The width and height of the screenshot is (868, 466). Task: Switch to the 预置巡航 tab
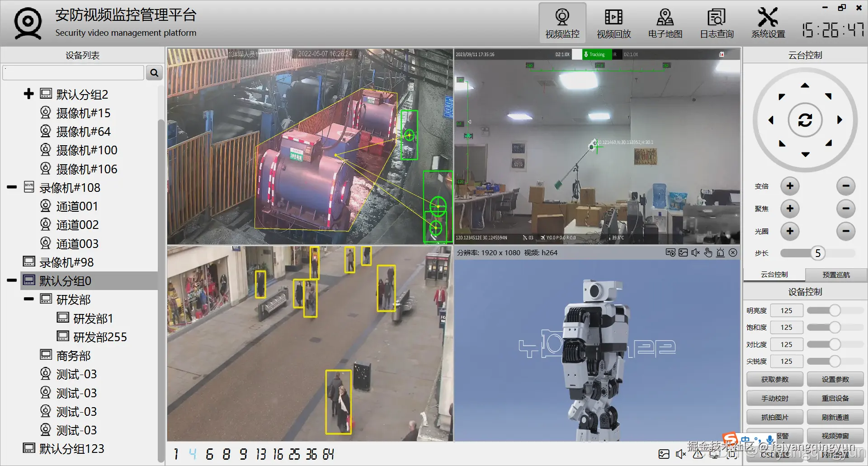click(836, 275)
